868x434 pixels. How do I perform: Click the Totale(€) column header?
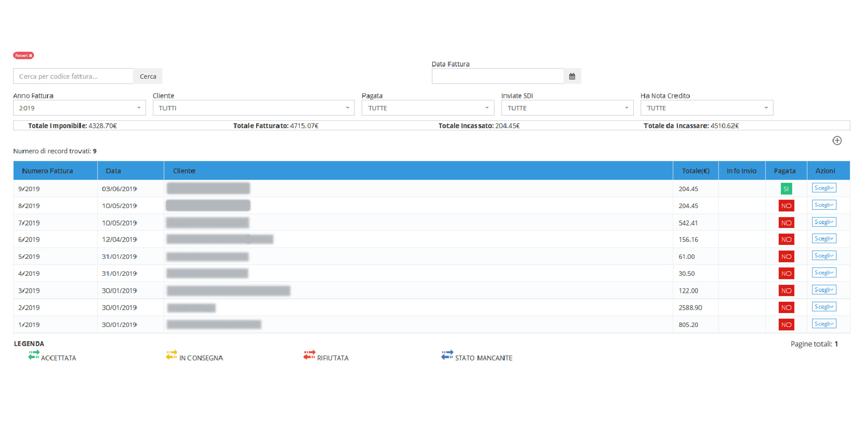tap(696, 171)
